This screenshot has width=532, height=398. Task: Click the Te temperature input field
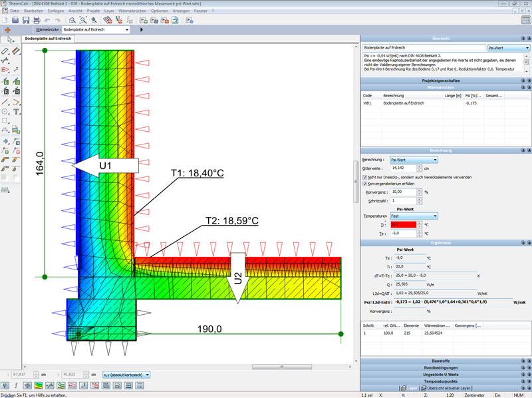403,234
